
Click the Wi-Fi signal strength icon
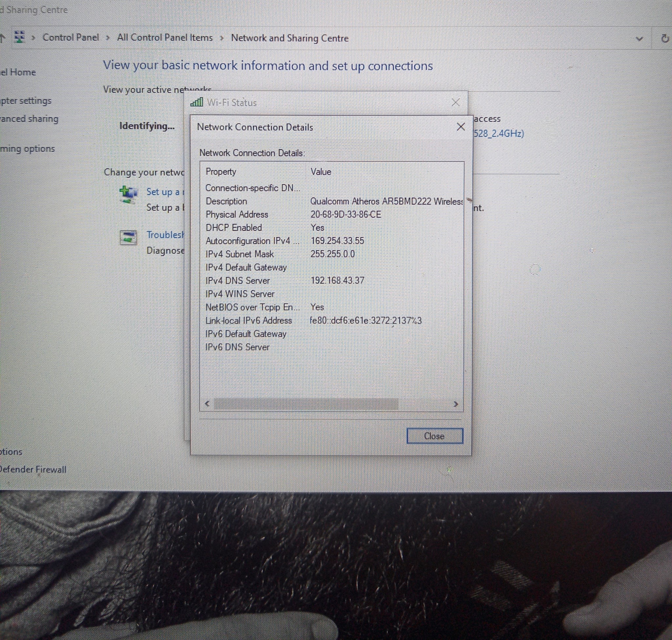click(x=197, y=102)
